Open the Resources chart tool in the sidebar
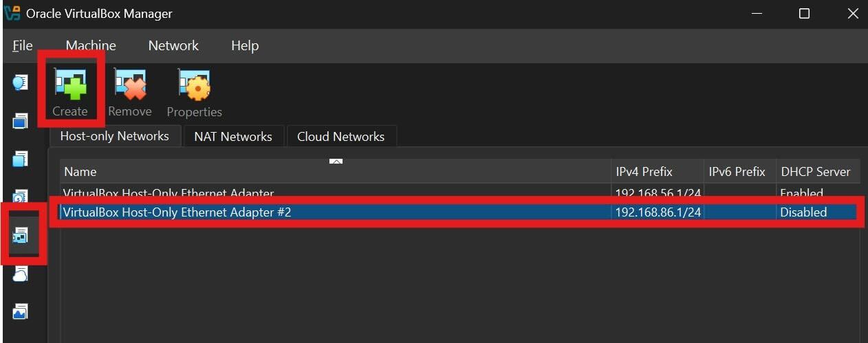Screen dimensions: 868x343 pyautogui.click(x=20, y=312)
